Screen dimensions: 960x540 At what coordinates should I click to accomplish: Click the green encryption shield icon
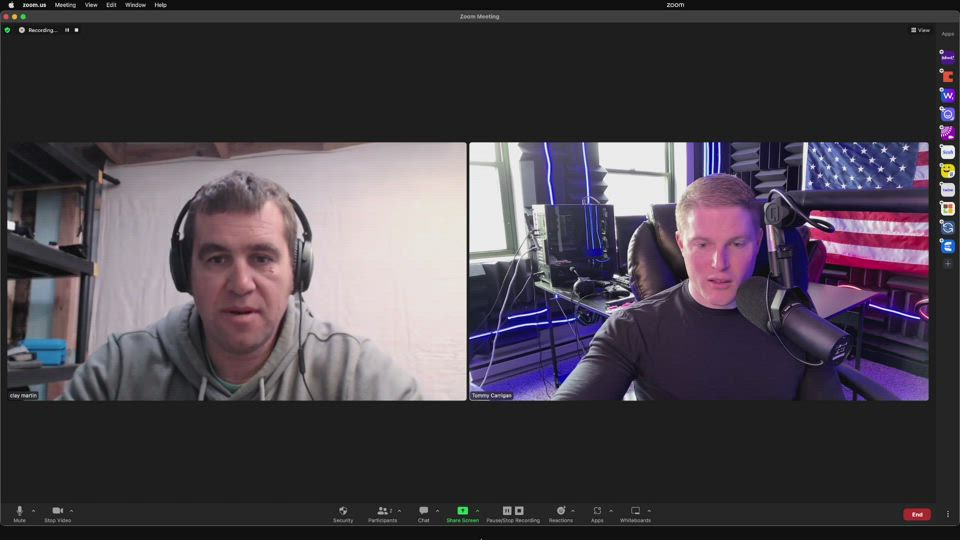click(x=8, y=30)
